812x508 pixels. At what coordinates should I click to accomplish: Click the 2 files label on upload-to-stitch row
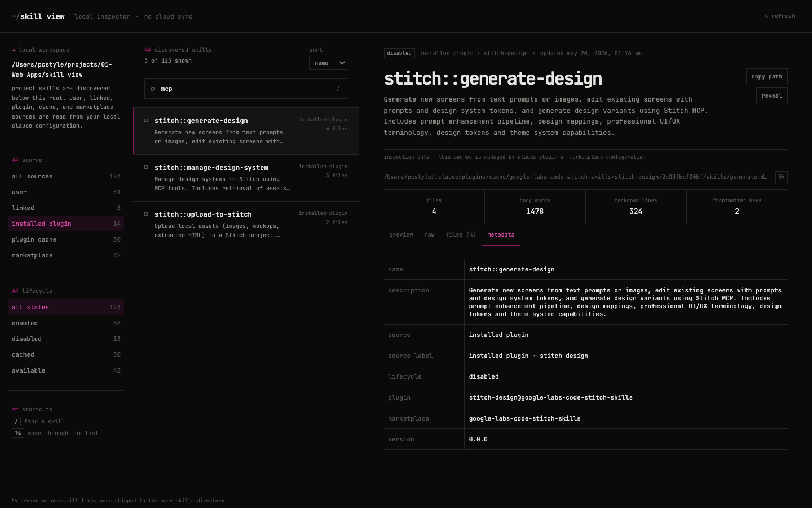point(337,223)
